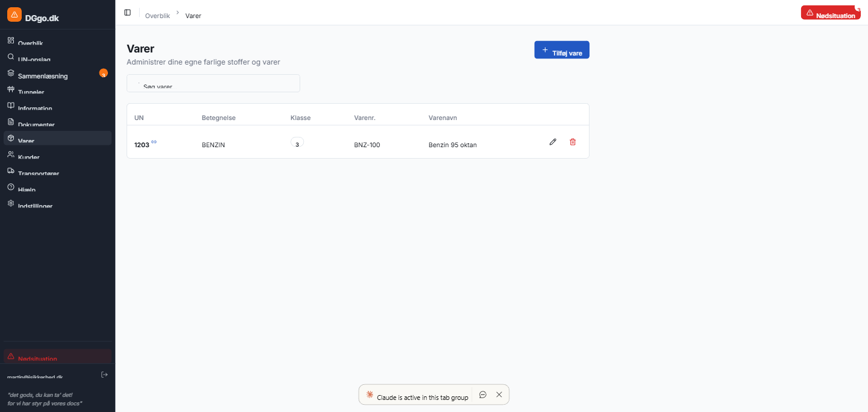The image size is (868, 412).
Task: Go to Transportører in the sidebar
Action: click(57, 171)
